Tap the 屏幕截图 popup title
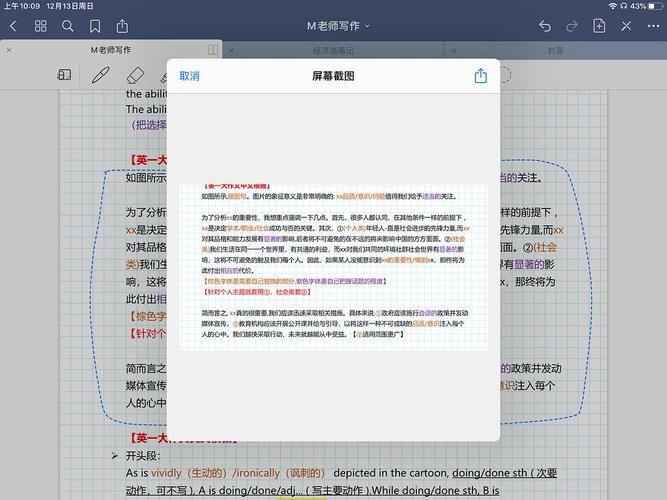The image size is (667, 500). (333, 76)
